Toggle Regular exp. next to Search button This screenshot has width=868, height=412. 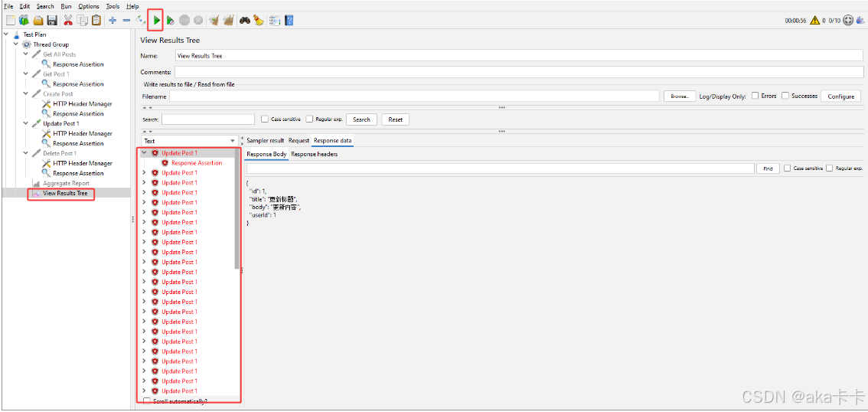(309, 119)
